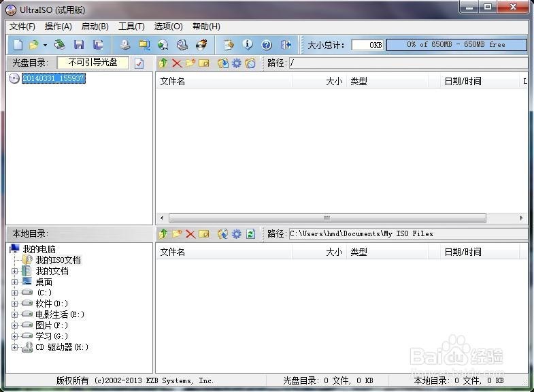Click the 650MB capacity usage bar

[x=456, y=45]
